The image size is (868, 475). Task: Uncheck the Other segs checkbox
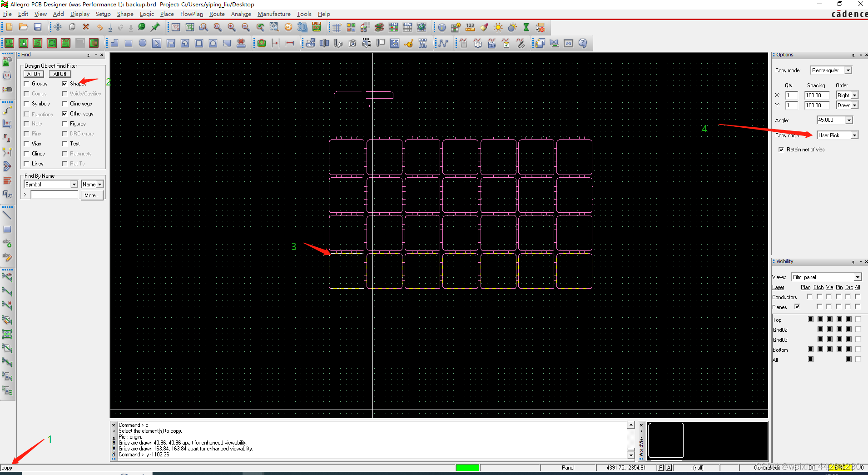point(64,114)
